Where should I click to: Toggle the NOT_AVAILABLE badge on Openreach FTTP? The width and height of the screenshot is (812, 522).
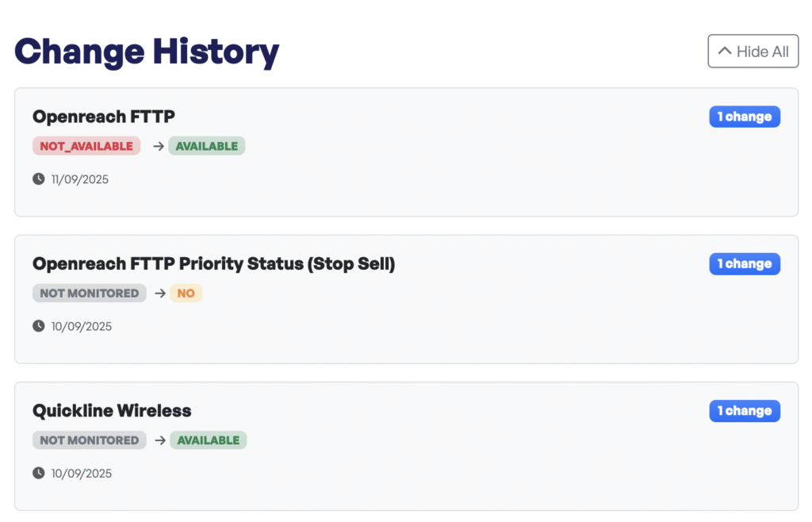point(86,146)
